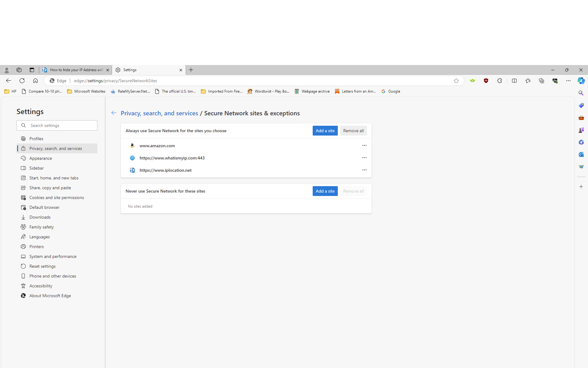Open the Collections sidebar icon
The image size is (588, 368).
click(x=541, y=81)
